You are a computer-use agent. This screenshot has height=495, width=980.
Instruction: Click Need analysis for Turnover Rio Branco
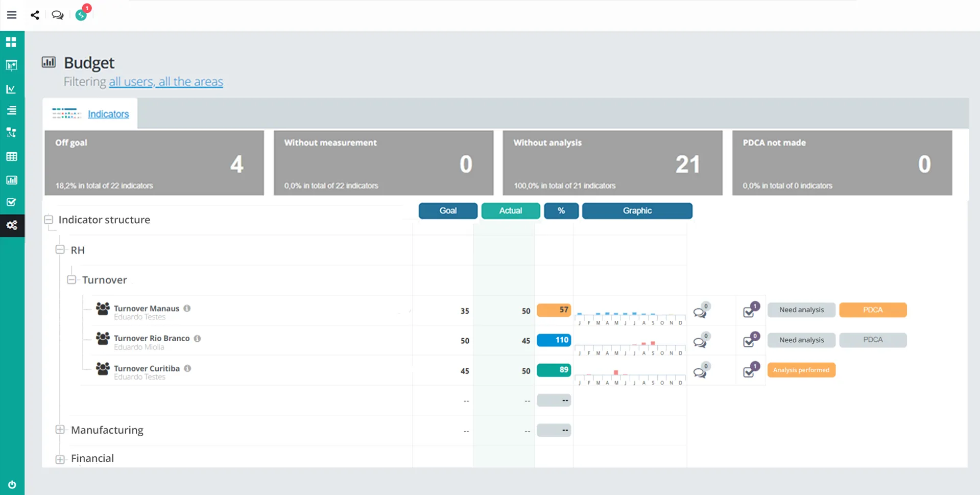coord(801,340)
